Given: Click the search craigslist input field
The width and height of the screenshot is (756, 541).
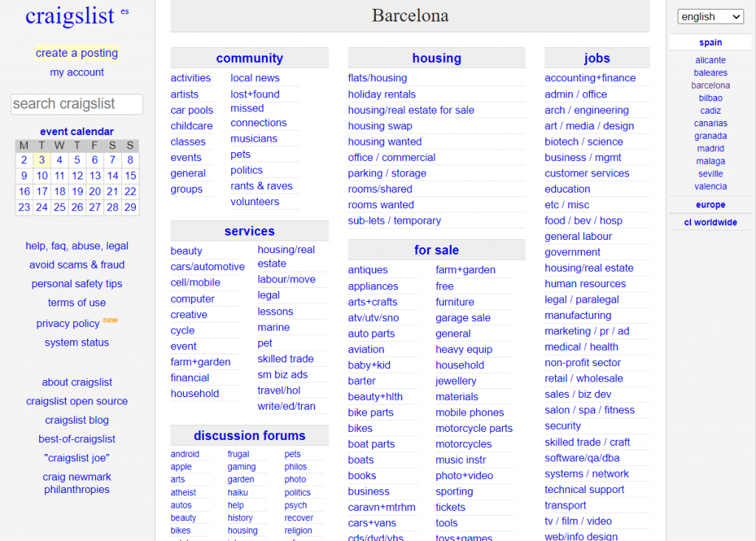Looking at the screenshot, I should point(77,104).
